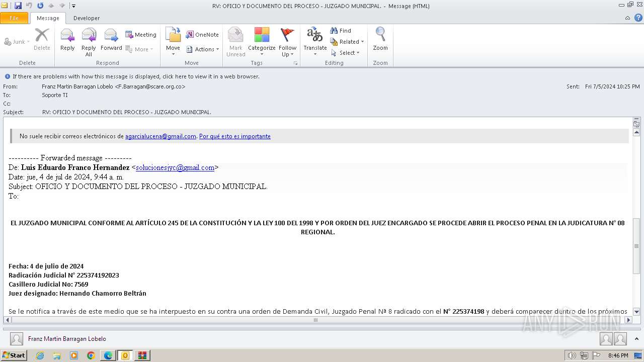The height and width of the screenshot is (362, 644).
Task: Click sender name Franz Martin Barragan Lobelo
Action: [113, 86]
